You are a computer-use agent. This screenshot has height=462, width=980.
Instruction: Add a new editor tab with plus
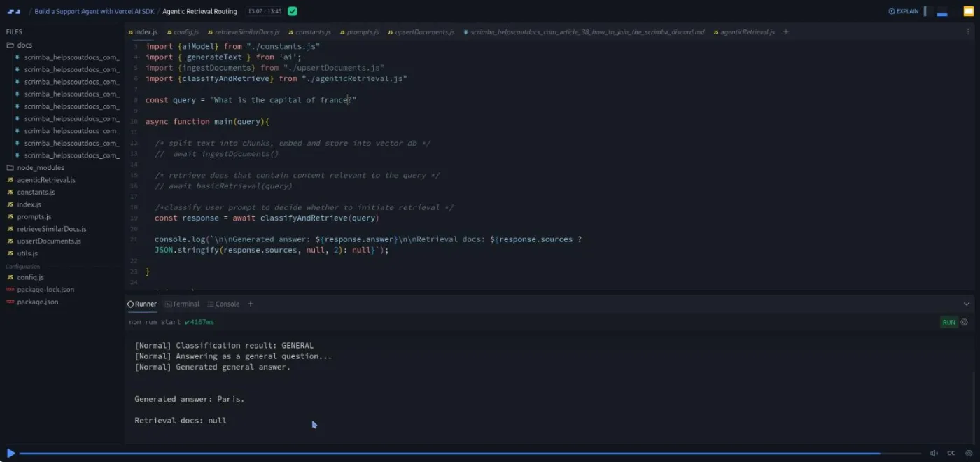coord(786,32)
